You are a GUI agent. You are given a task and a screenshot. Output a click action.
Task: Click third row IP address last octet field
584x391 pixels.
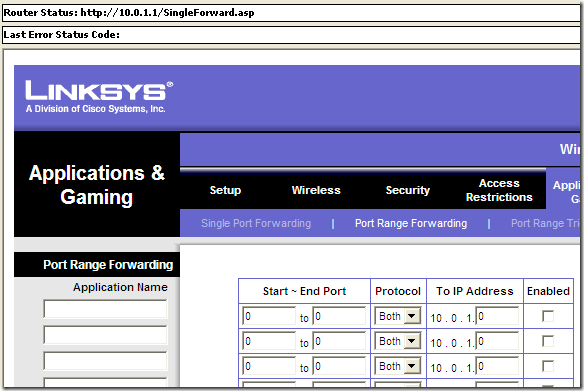point(497,366)
